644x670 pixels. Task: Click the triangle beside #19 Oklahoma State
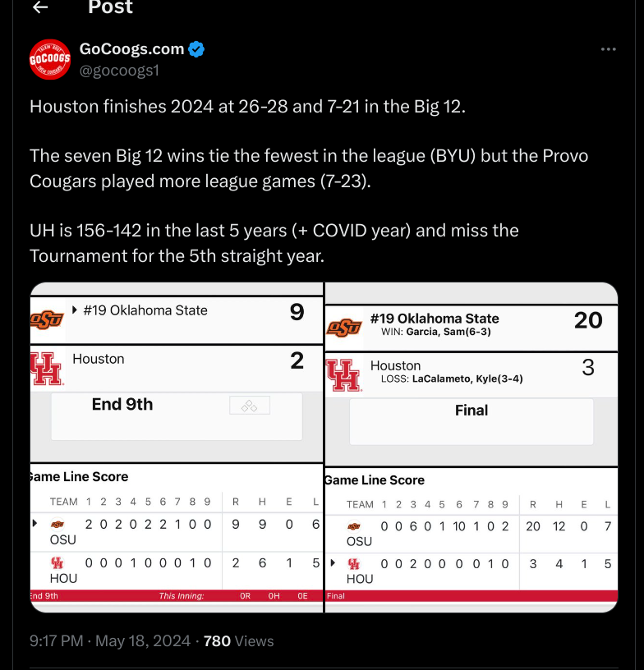75,310
